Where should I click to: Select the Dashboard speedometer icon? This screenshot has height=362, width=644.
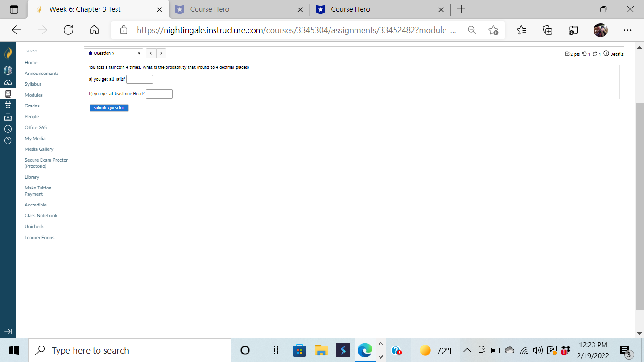click(8, 83)
